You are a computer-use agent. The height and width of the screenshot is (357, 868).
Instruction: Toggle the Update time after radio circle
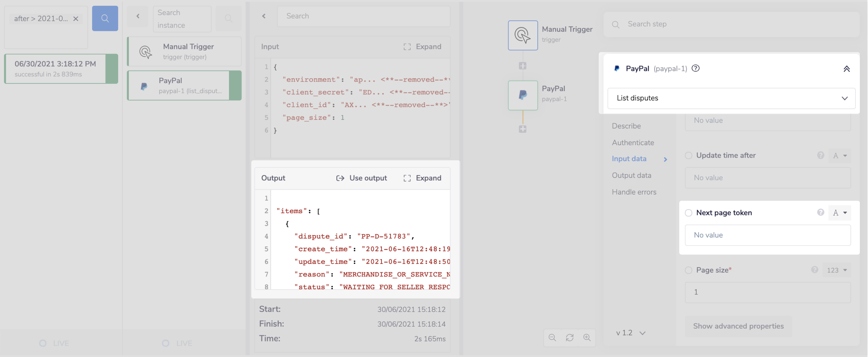coord(688,156)
